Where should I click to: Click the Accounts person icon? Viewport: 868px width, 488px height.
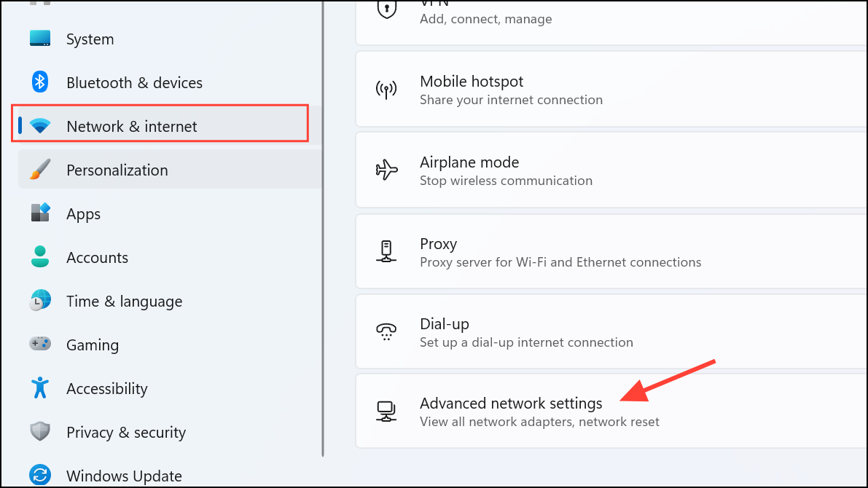[x=39, y=257]
